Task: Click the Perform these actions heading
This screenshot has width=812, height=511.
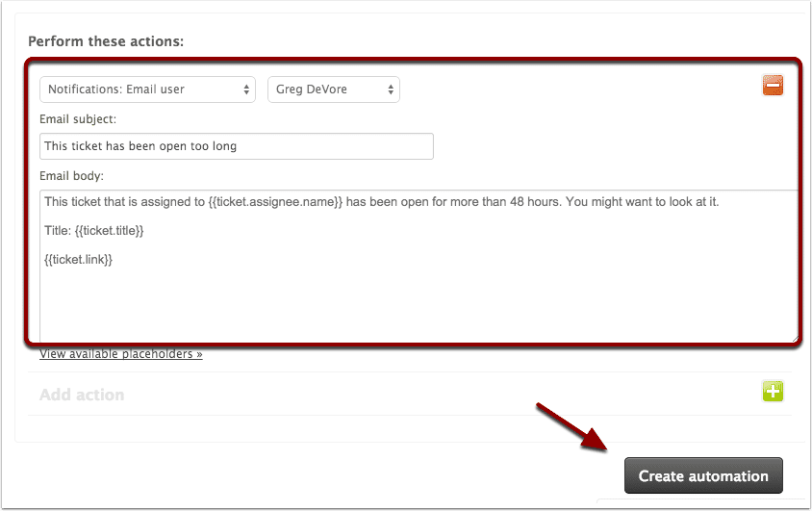Action: 106,41
